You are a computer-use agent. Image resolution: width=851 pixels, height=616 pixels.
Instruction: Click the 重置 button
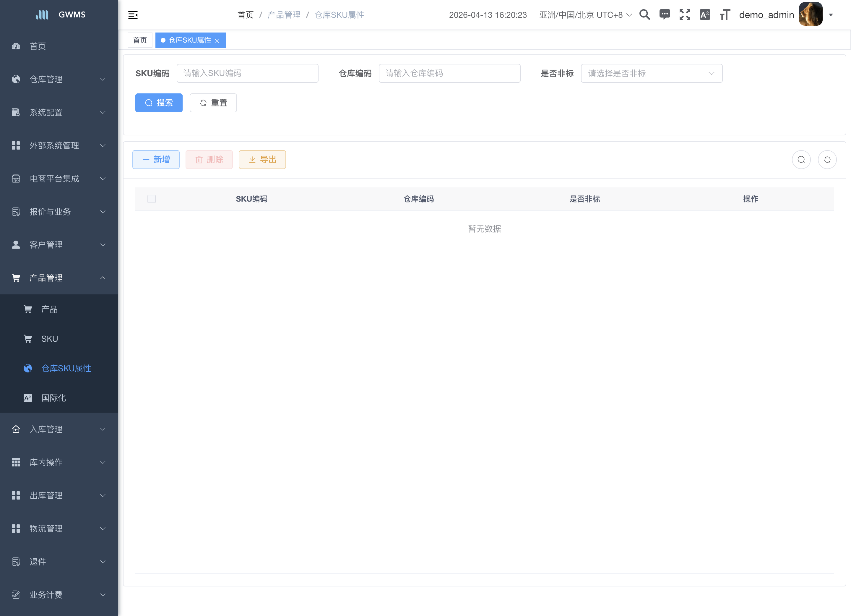pyautogui.click(x=213, y=103)
